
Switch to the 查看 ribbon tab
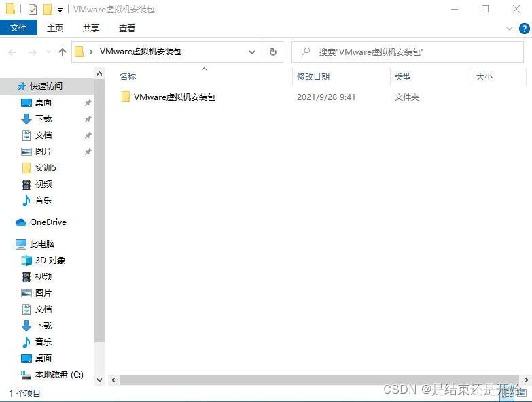coord(127,28)
